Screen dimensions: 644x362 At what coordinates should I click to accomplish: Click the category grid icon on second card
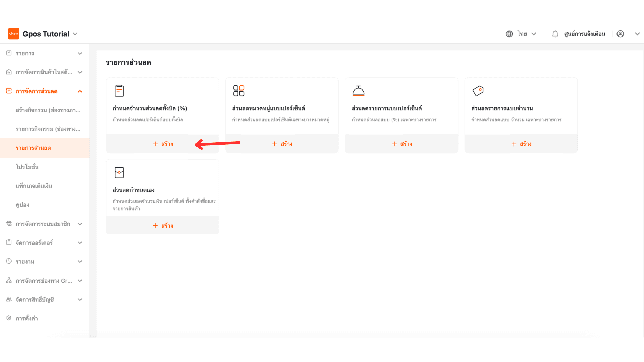tap(239, 91)
